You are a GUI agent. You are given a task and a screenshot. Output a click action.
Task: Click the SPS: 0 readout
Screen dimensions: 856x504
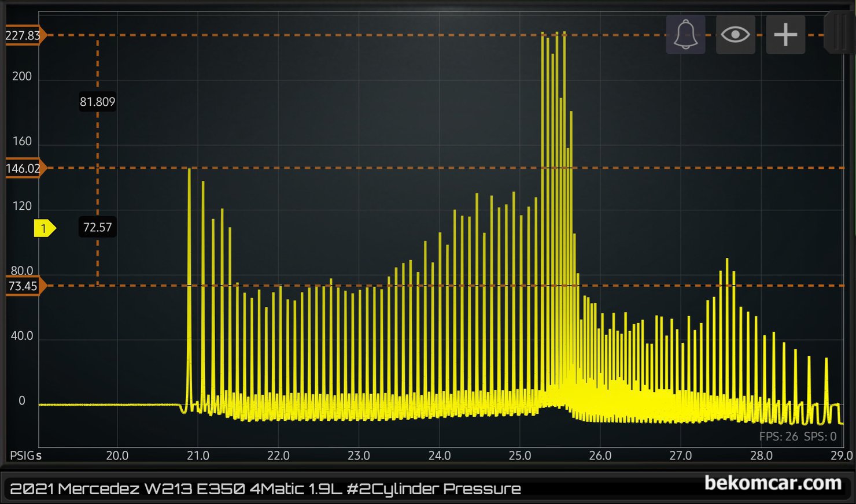click(820, 436)
